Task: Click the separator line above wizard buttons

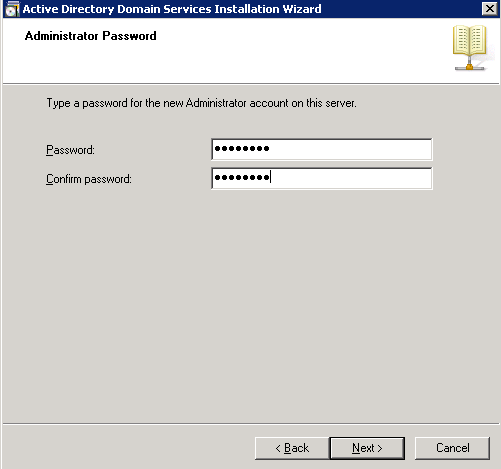Action: [x=251, y=424]
